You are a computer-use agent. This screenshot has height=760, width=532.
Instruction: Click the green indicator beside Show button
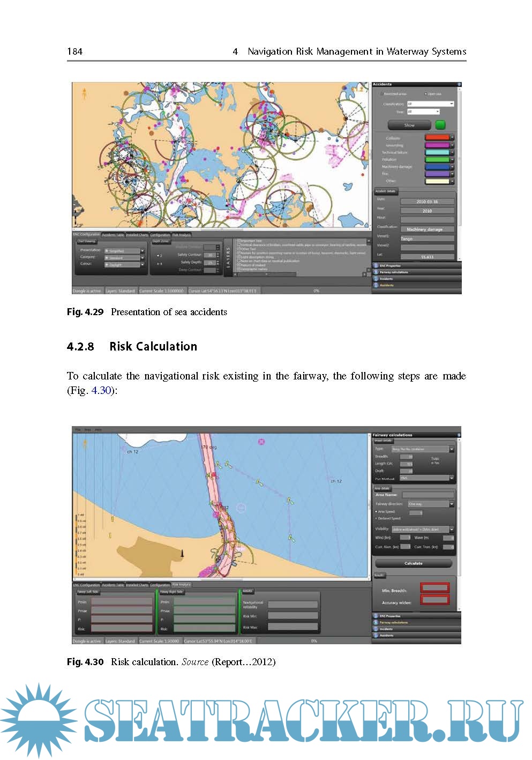(x=440, y=125)
